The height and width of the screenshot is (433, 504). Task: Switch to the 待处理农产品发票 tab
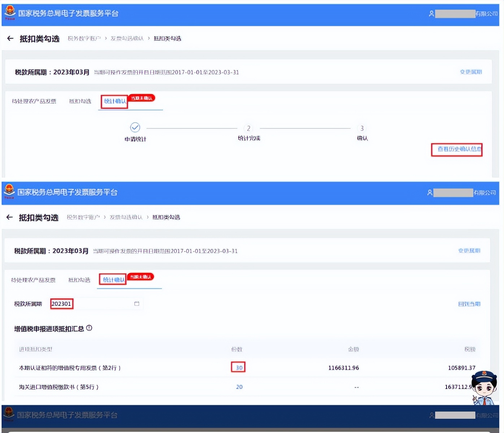click(x=34, y=101)
